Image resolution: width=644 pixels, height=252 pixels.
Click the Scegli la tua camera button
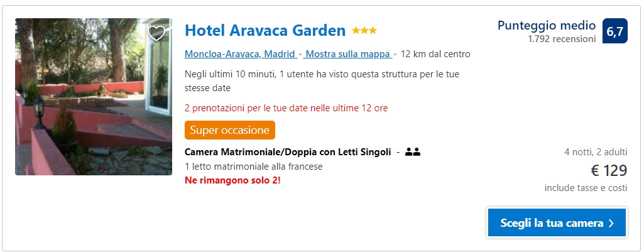[557, 223]
